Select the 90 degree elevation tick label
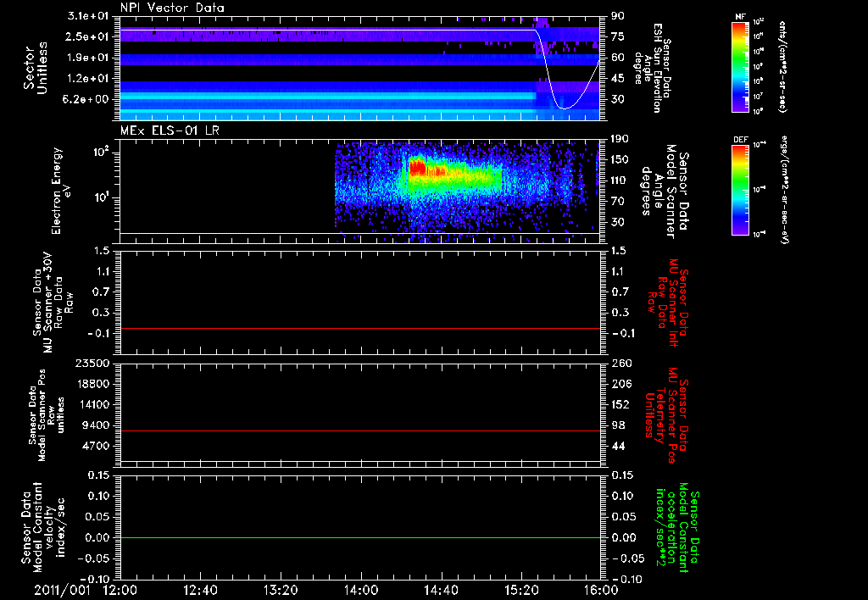The image size is (868, 600). coord(617,16)
